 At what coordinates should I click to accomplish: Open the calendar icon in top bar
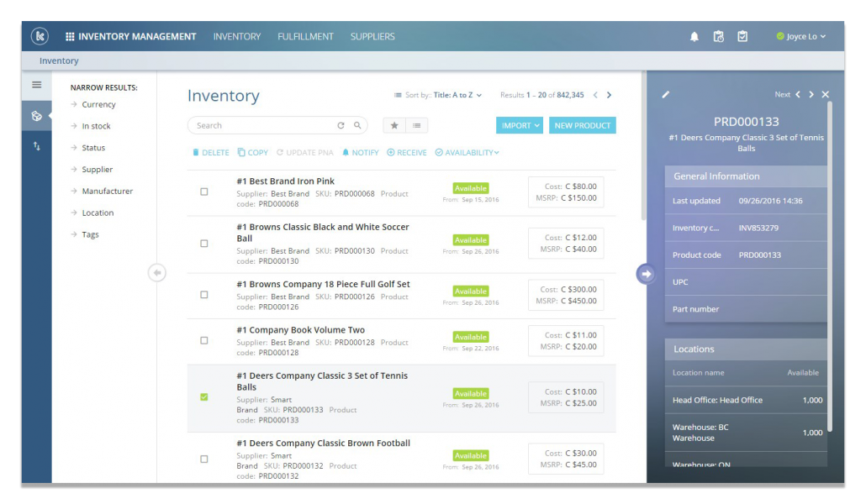[x=719, y=36]
